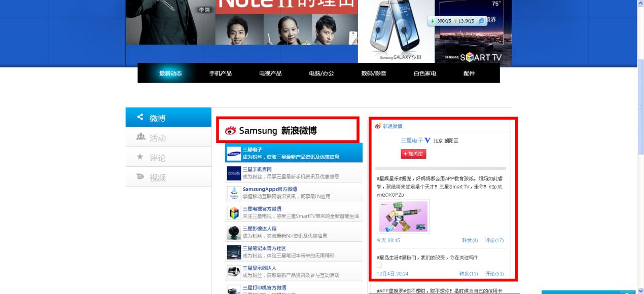The width and height of the screenshot is (644, 294).
Task: Select the 白色家电 menu item
Action: coord(425,73)
